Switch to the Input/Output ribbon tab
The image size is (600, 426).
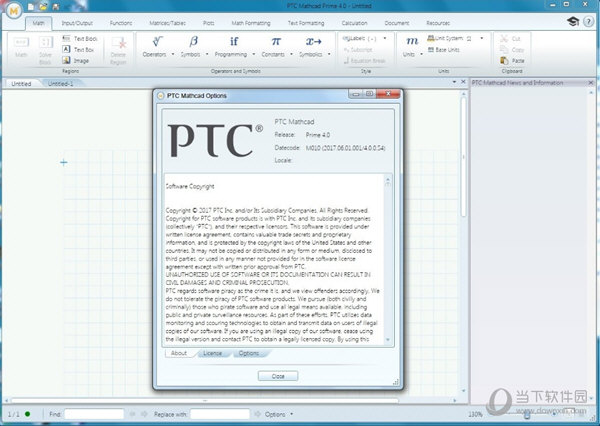click(x=77, y=23)
